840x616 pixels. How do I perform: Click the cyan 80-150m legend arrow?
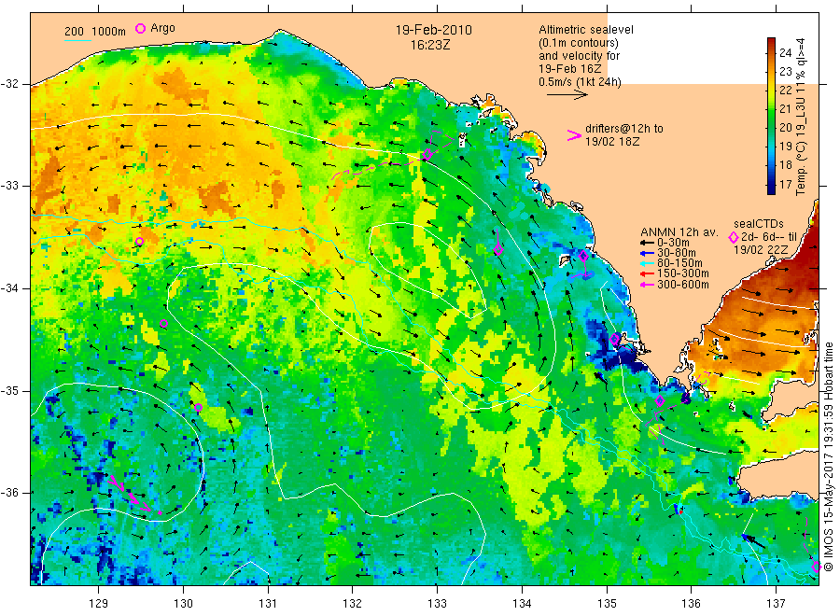click(647, 263)
